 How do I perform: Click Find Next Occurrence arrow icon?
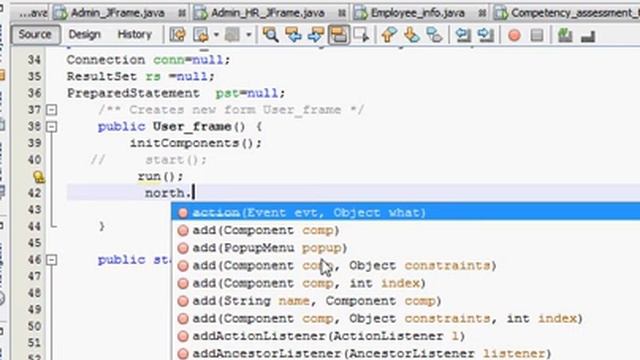pyautogui.click(x=316, y=35)
